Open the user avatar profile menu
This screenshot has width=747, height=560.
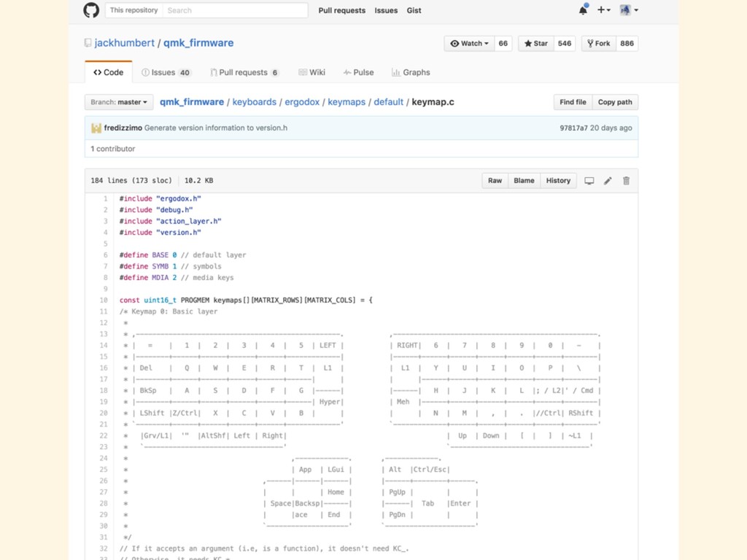click(628, 9)
